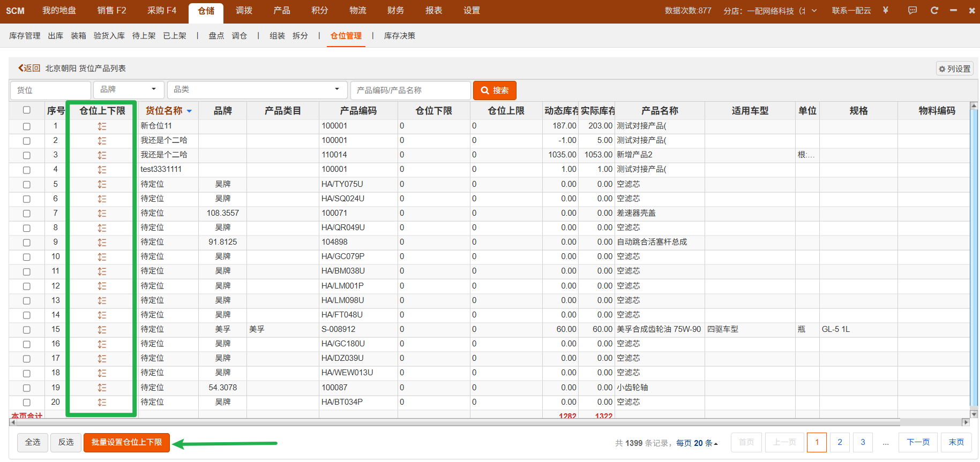Click row 1 bin limit setting icon

pyautogui.click(x=102, y=126)
